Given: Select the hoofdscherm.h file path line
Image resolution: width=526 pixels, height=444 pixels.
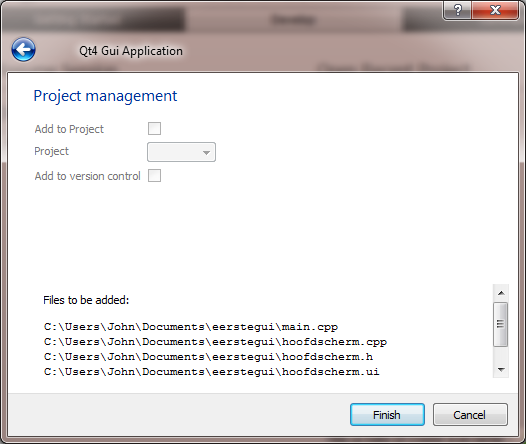Looking at the screenshot, I should (208, 356).
